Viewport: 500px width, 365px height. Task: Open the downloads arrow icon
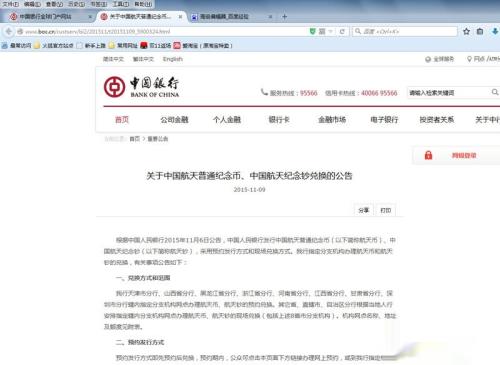click(x=495, y=31)
